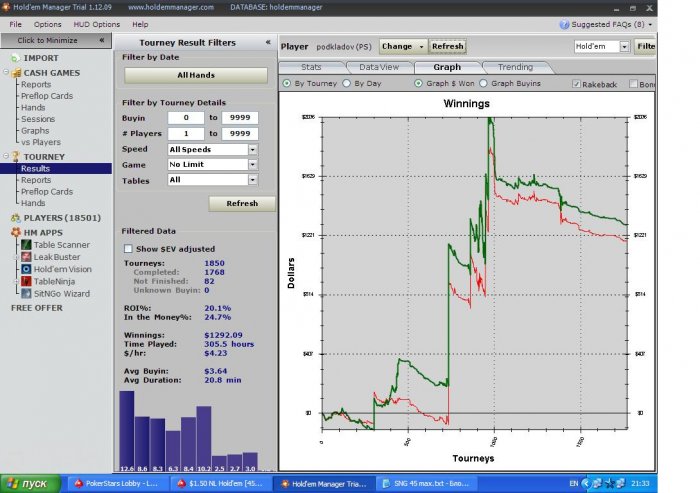
Task: Click the # Players minimum field
Action: click(x=186, y=134)
